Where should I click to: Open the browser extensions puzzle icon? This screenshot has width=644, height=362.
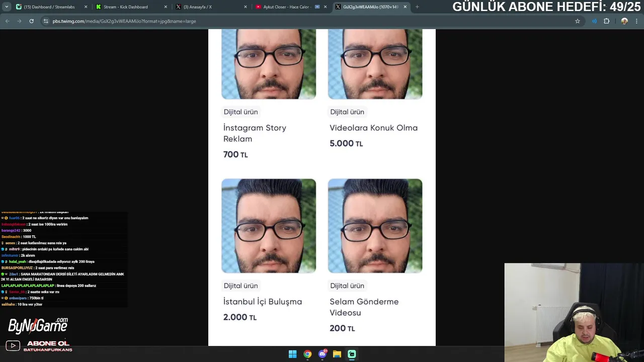tap(606, 21)
